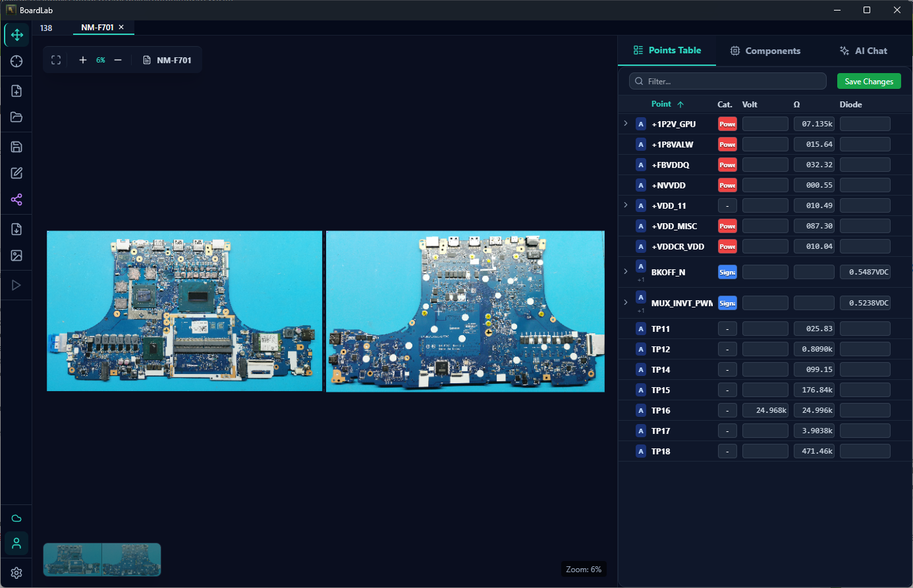Click the 6% zoom level control

[x=100, y=59]
